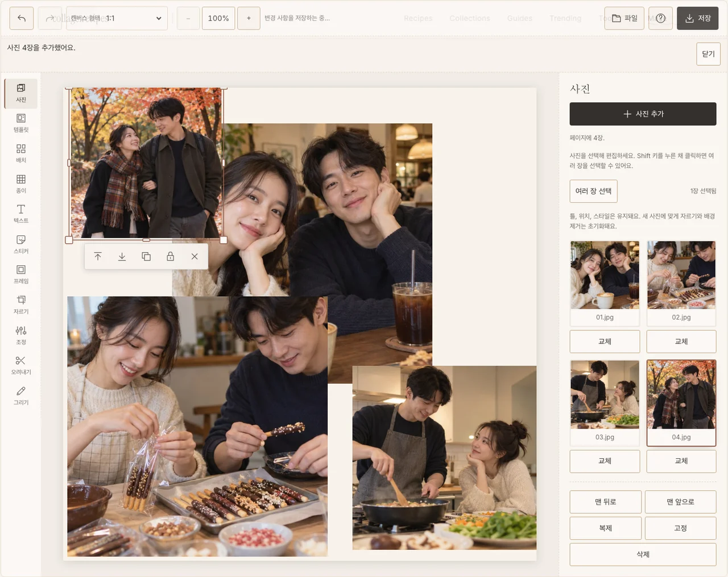
Task: Toggle 여러 장 선택 multi-select mode
Action: (593, 191)
